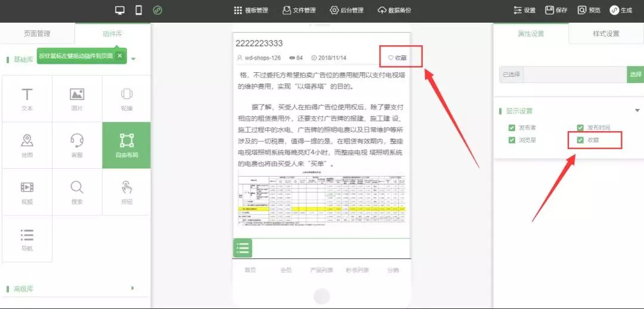This screenshot has height=309, width=644.
Task: Toggle the 发布时间 checkbox
Action: [580, 128]
